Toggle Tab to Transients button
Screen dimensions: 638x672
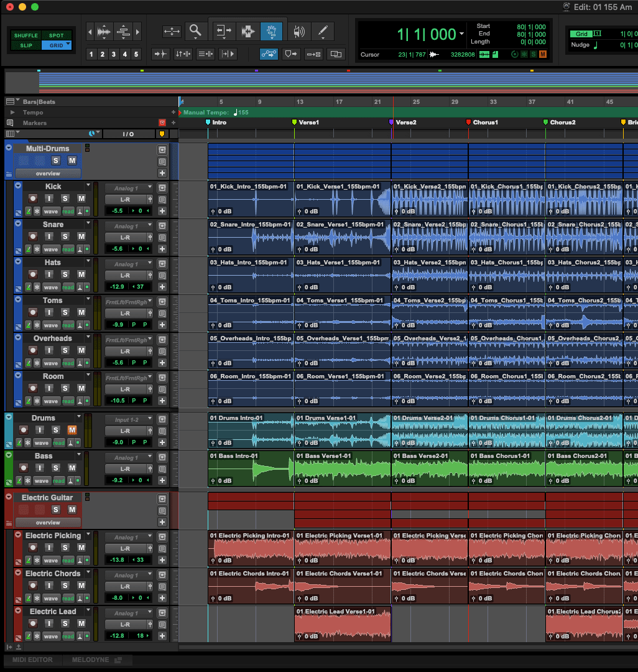point(160,54)
